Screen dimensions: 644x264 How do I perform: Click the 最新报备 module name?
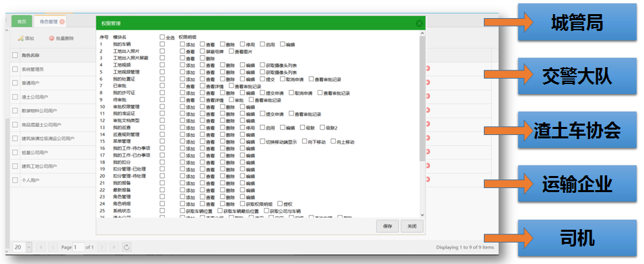pyautogui.click(x=122, y=189)
